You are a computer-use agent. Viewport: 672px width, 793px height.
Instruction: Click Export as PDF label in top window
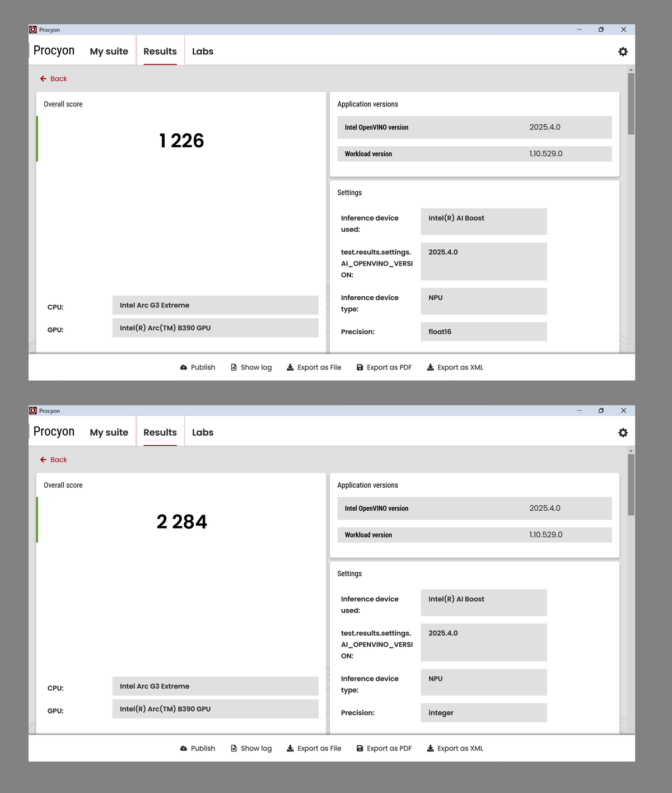click(389, 367)
